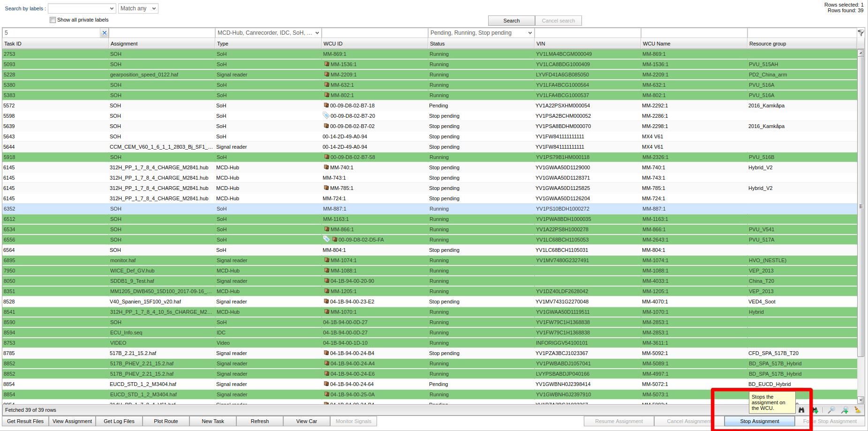Click the Get Result Files button
The image size is (868, 431).
[x=25, y=421]
